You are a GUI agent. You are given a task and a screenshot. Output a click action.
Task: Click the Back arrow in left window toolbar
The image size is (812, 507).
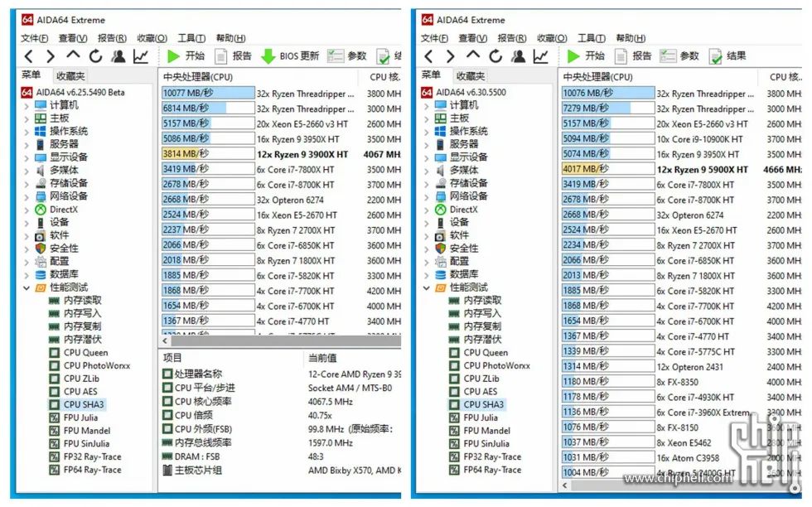click(28, 56)
